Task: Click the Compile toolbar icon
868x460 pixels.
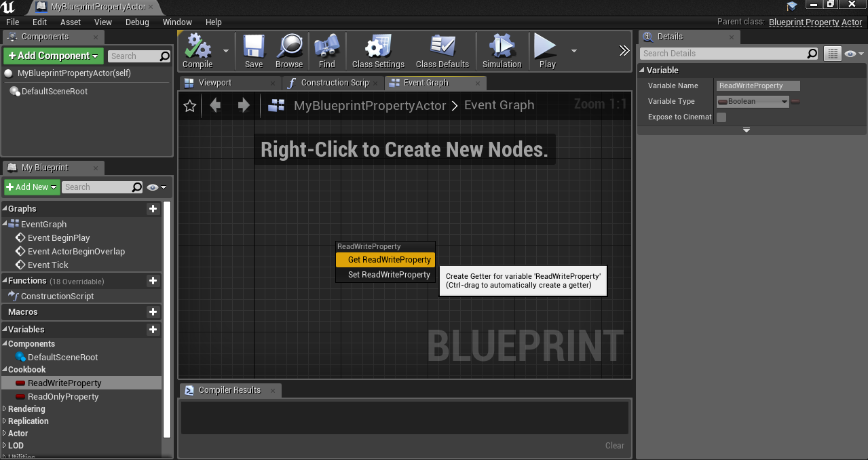Action: pos(197,52)
